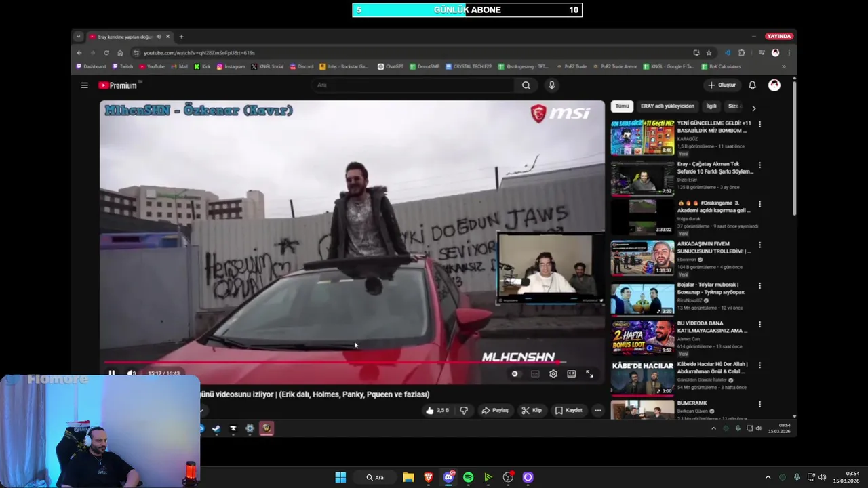868x488 pixels.
Task: Open Eray - Çağatay Akman video title
Action: [715, 167]
